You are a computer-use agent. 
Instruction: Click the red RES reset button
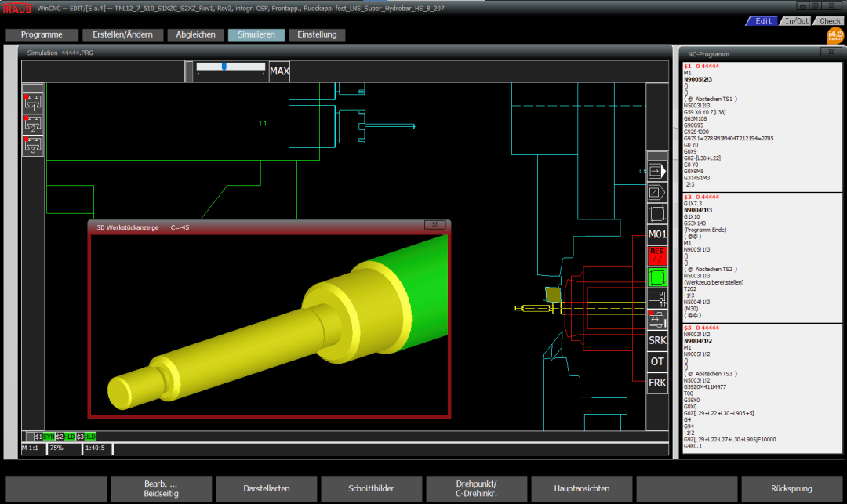(657, 256)
